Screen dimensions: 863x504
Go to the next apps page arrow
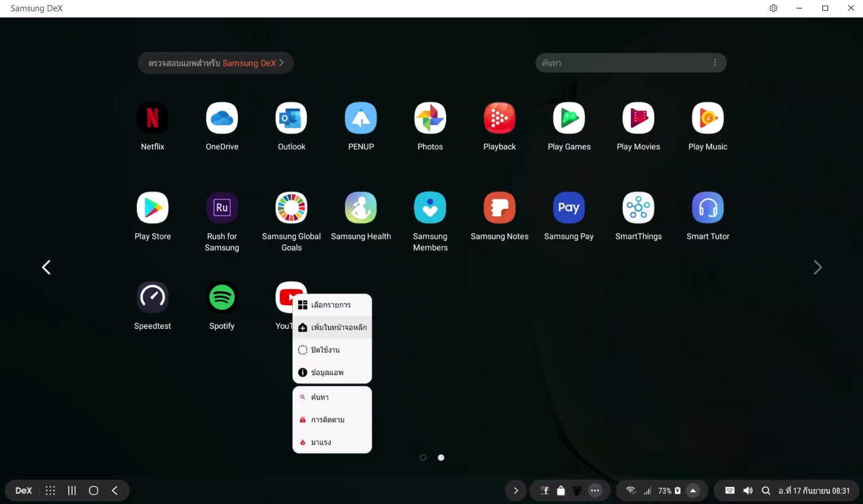(817, 267)
